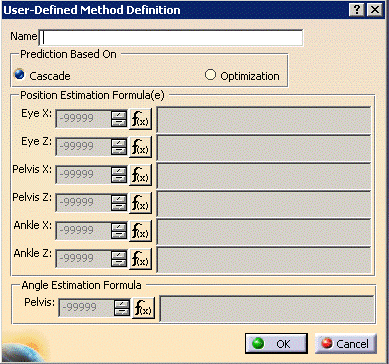The image size is (389, 364).
Task: Click the Ankle Z value spinner arrows
Action: tap(119, 259)
